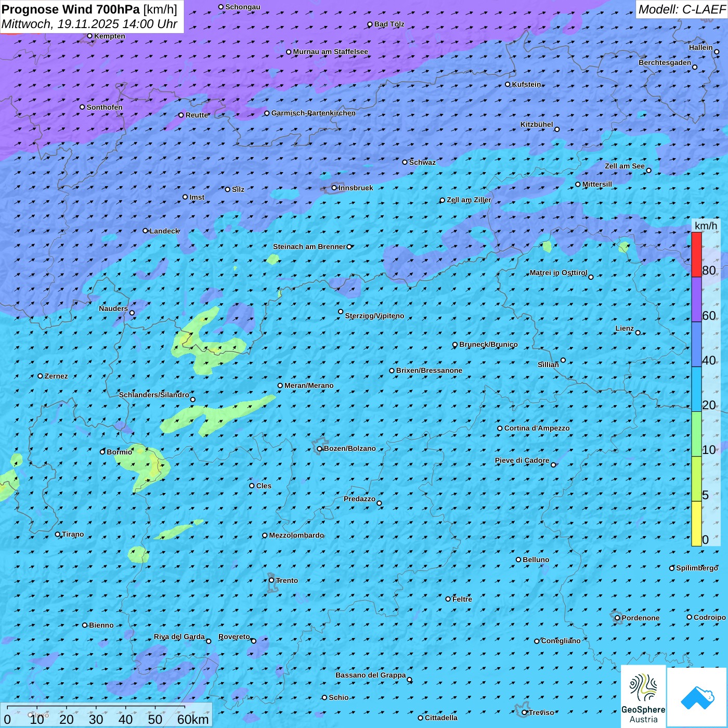Viewport: 728px width, 728px height.
Task: Click the Cortina d'Ampezzo marker
Action: [500, 428]
